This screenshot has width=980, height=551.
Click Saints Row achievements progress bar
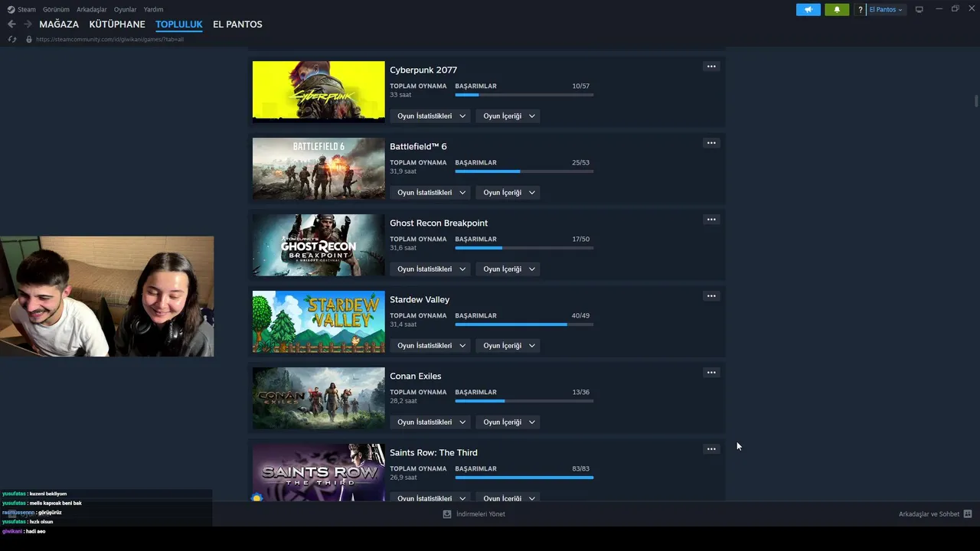click(x=524, y=478)
